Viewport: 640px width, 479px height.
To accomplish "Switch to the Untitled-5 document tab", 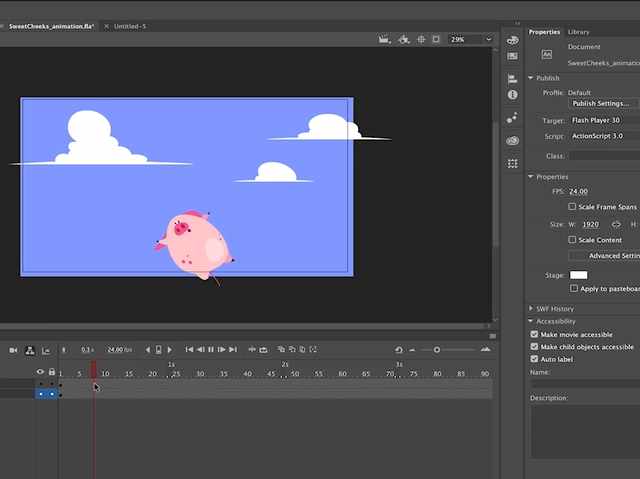I will (x=130, y=26).
